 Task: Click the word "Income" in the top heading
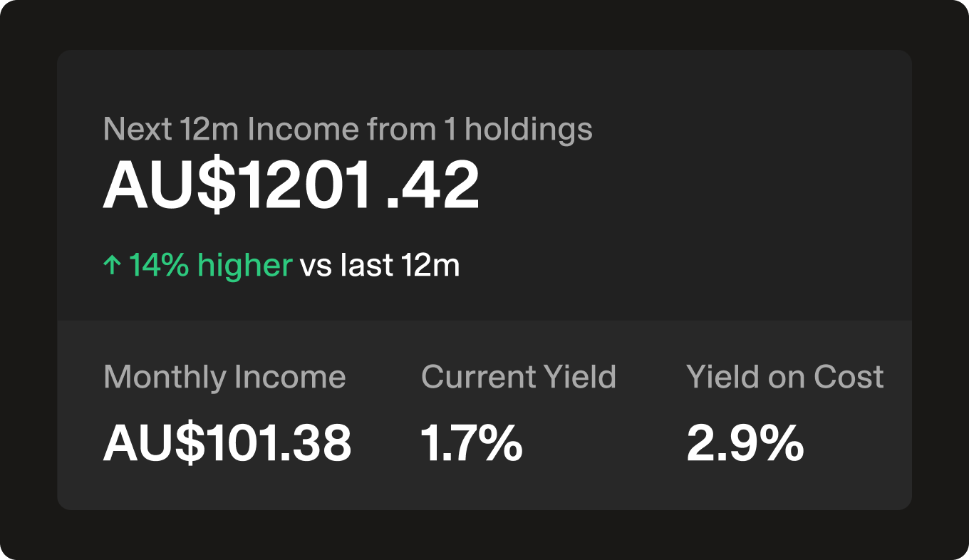point(303,130)
